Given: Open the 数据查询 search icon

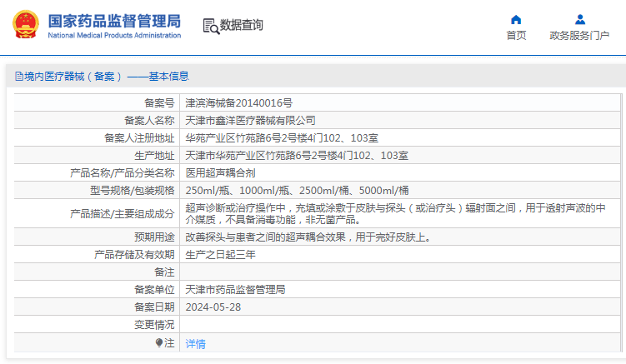Looking at the screenshot, I should 211,26.
